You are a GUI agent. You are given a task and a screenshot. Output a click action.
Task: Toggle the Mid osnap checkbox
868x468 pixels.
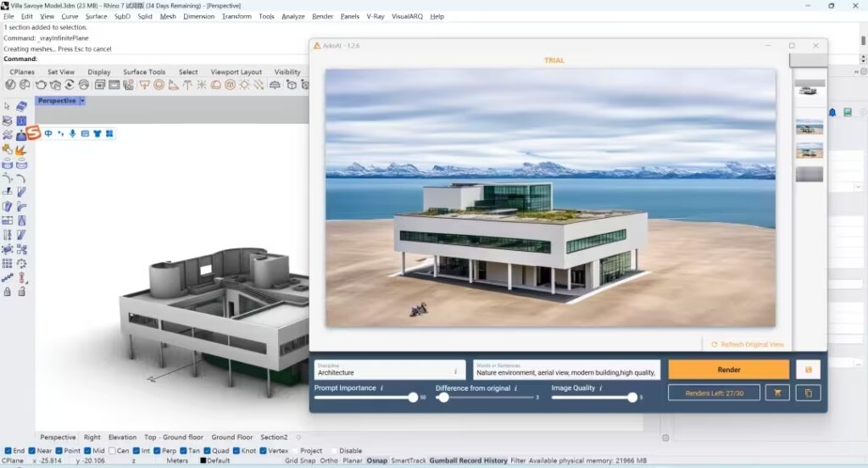pyautogui.click(x=87, y=451)
